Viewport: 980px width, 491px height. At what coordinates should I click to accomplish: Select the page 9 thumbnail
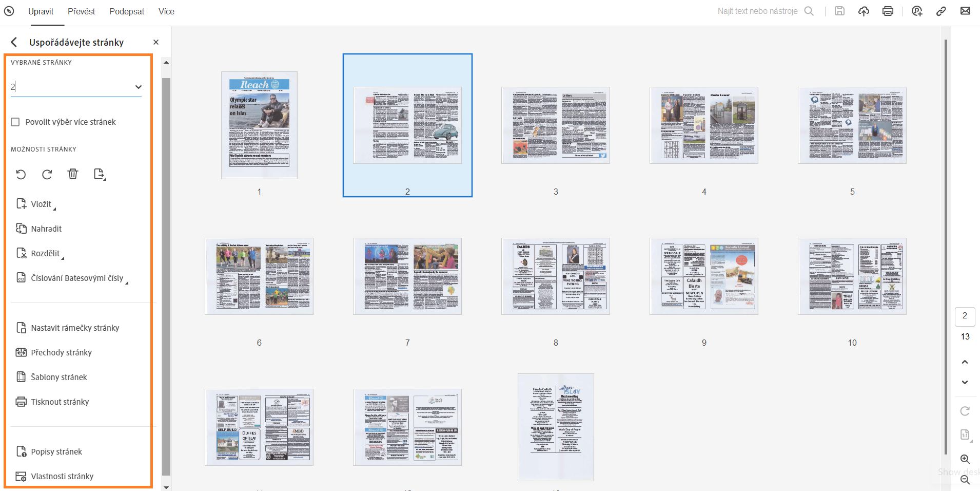point(704,276)
